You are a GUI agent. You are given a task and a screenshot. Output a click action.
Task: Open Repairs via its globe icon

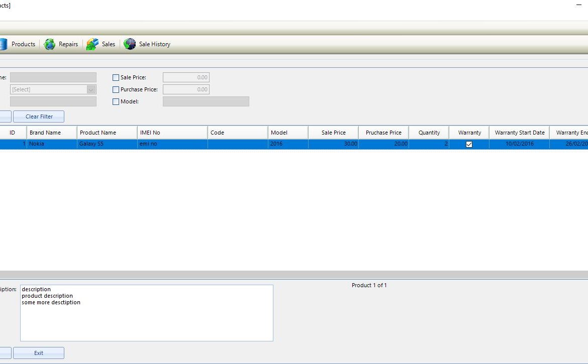pyautogui.click(x=50, y=44)
